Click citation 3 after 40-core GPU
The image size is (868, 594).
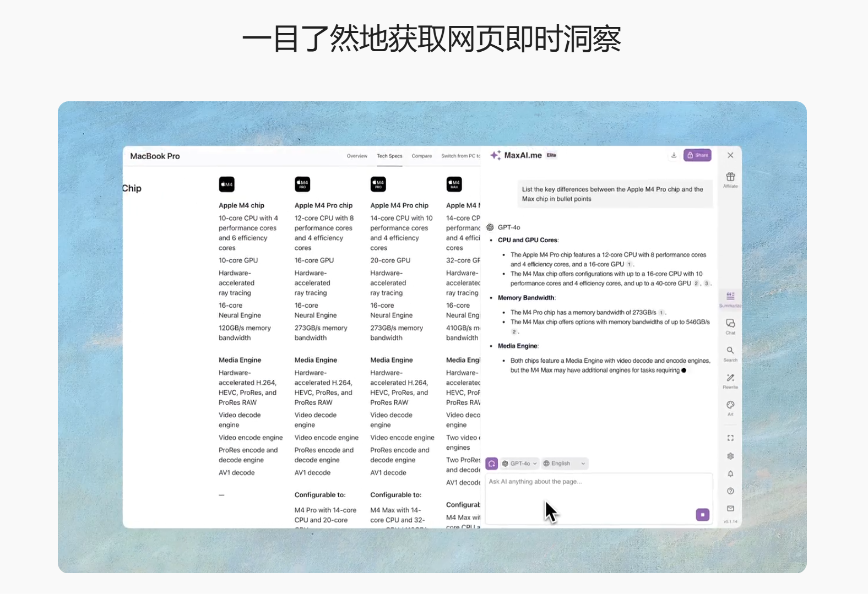tap(707, 284)
